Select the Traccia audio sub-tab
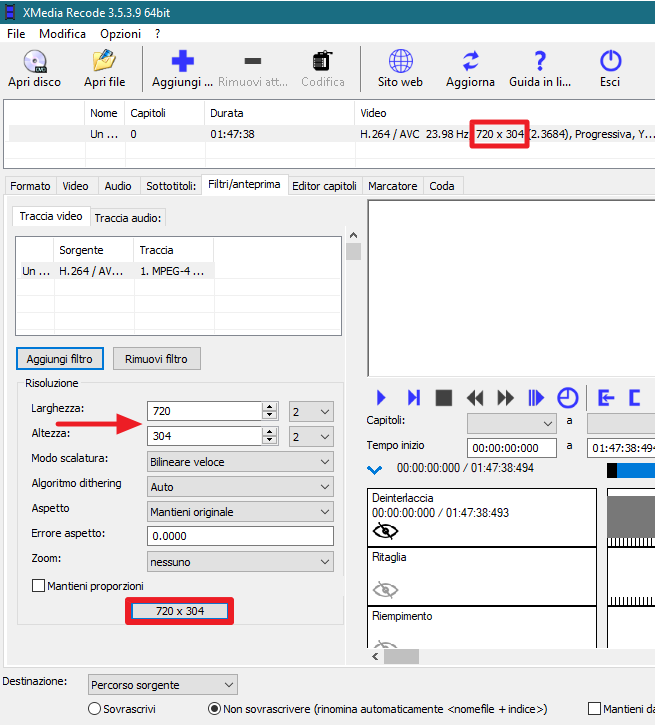Viewport: 656px width, 725px height. 128,218
